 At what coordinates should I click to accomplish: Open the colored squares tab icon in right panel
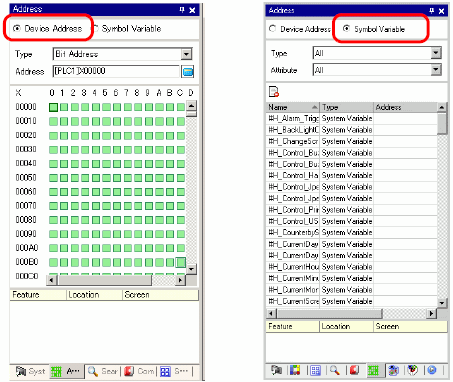click(x=295, y=370)
